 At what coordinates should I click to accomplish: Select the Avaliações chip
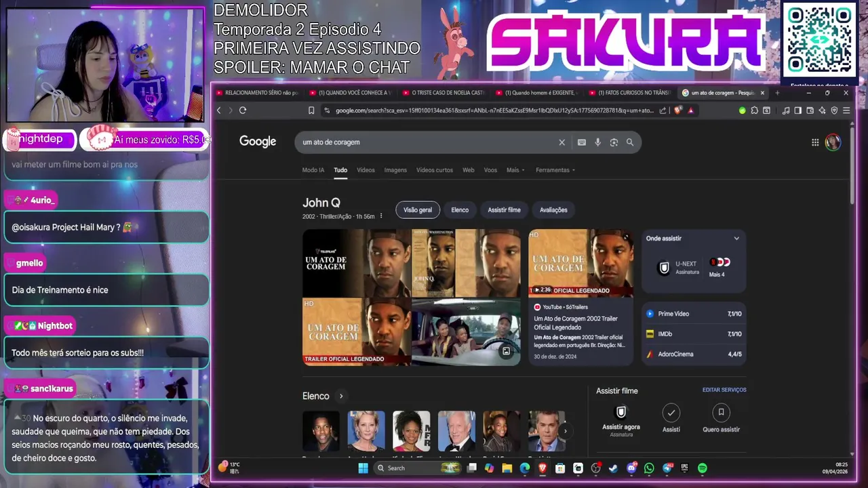point(553,210)
